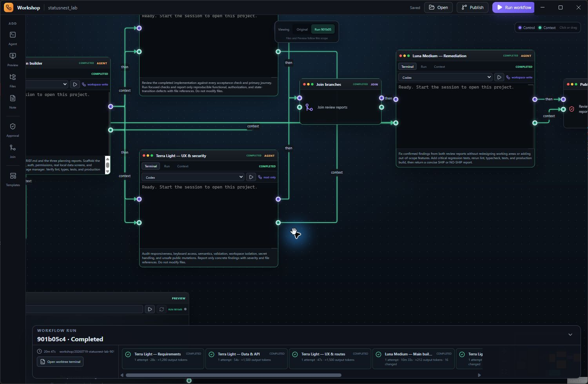This screenshot has width=588, height=384.
Task: Open Run tab in UX & security node
Action: point(167,166)
